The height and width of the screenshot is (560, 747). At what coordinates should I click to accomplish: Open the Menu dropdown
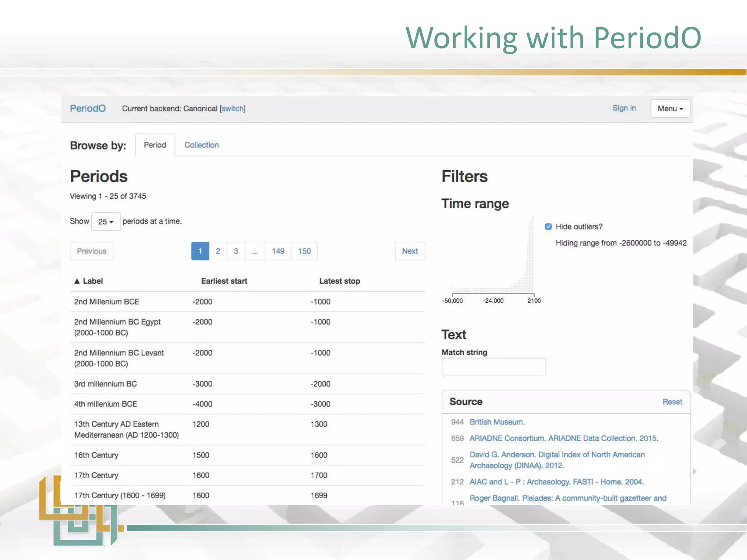(x=670, y=108)
